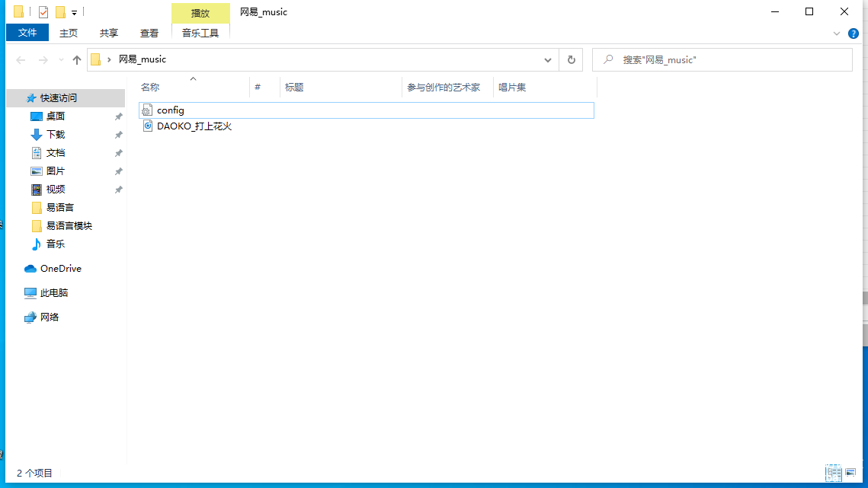Viewport: 868px width, 488px height.
Task: Open address bar history dropdown
Action: (548, 59)
